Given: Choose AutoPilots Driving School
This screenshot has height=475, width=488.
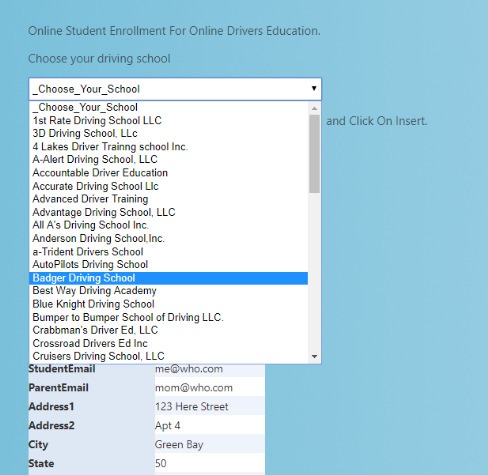Looking at the screenshot, I should click(x=169, y=265).
